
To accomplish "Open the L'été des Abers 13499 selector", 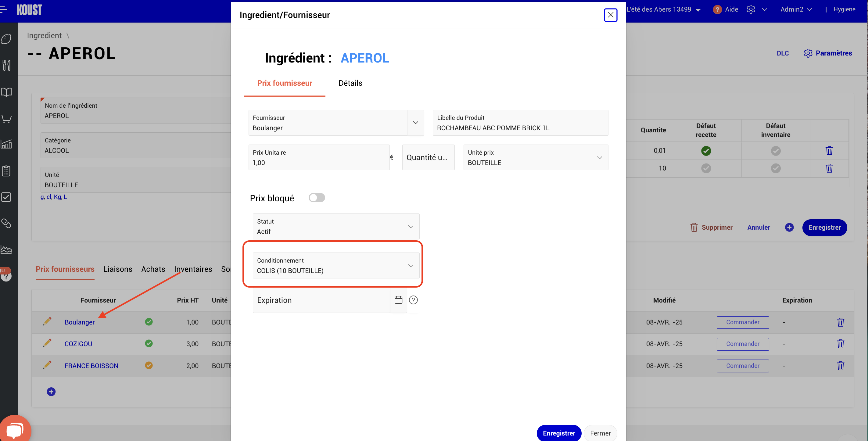I will tap(664, 9).
